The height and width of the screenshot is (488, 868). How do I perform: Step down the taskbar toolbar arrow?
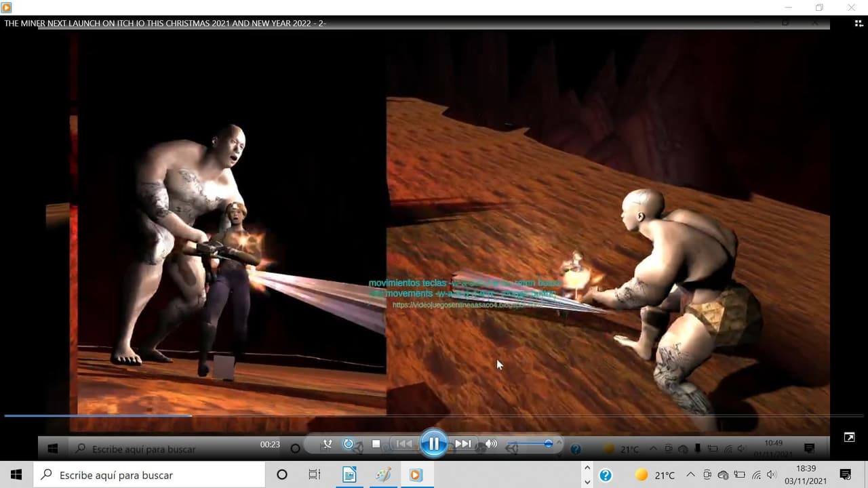pyautogui.click(x=587, y=481)
